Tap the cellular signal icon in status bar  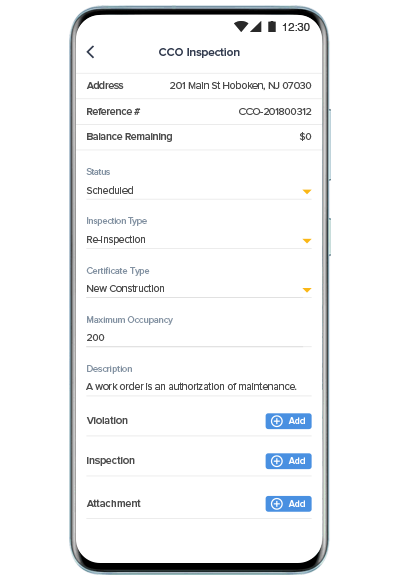pyautogui.click(x=256, y=27)
